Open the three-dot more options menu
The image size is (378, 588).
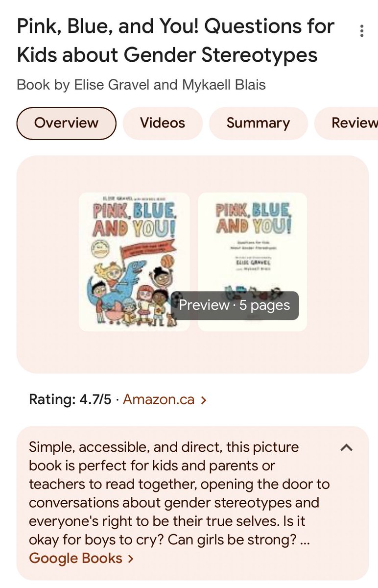(x=361, y=31)
